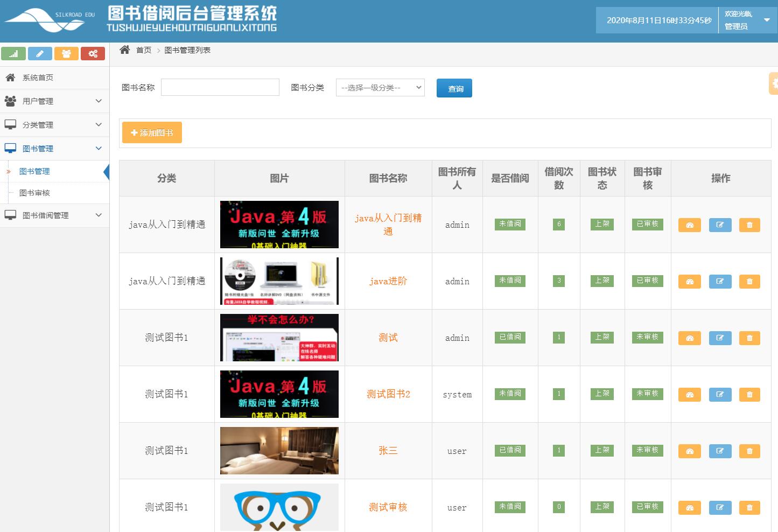Select 图书审核 in the sidebar menu
778x532 pixels.
(x=33, y=192)
